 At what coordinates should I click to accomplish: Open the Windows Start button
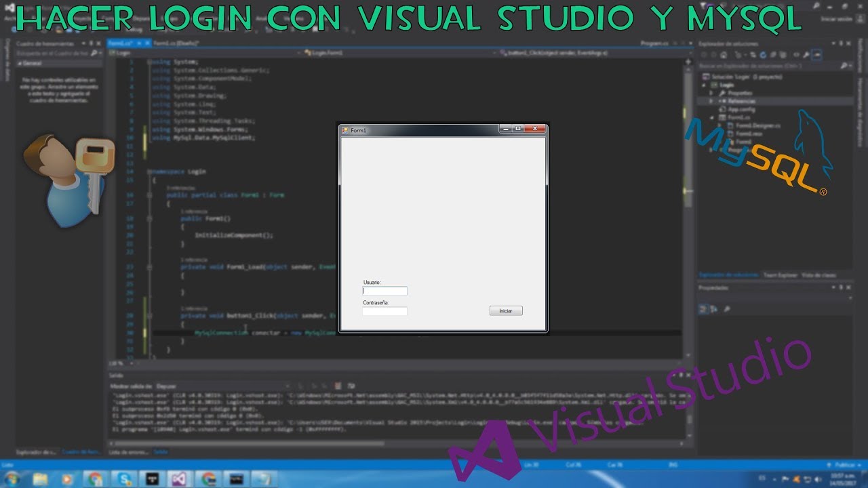[x=14, y=479]
